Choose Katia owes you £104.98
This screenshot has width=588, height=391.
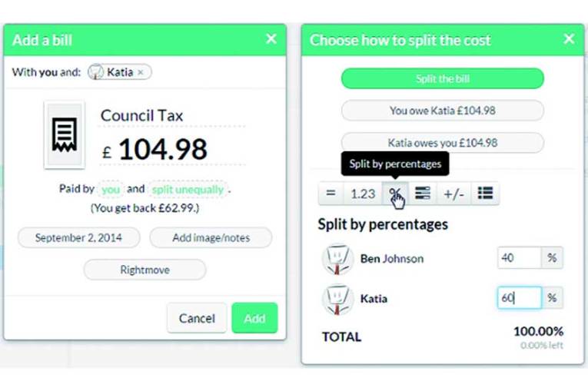[443, 143]
